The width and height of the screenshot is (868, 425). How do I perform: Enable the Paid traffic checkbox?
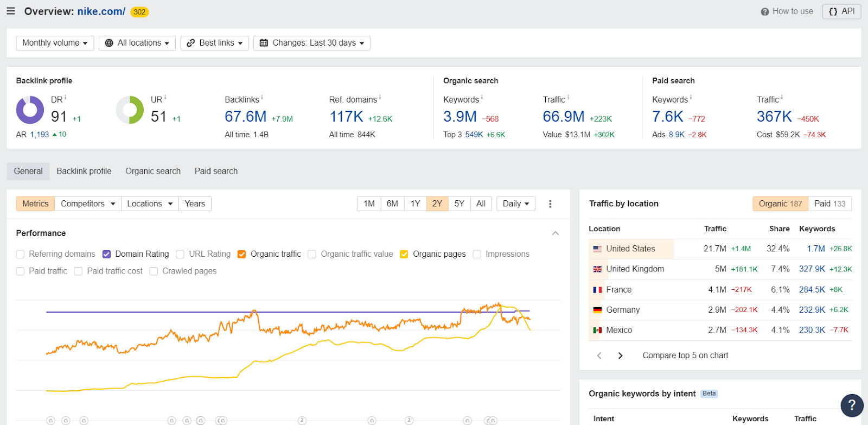(21, 271)
